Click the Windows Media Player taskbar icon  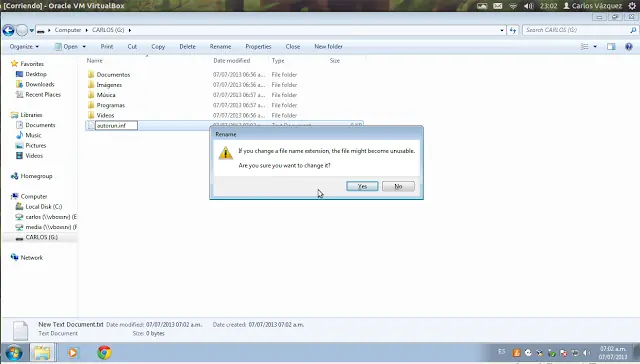pyautogui.click(x=72, y=352)
